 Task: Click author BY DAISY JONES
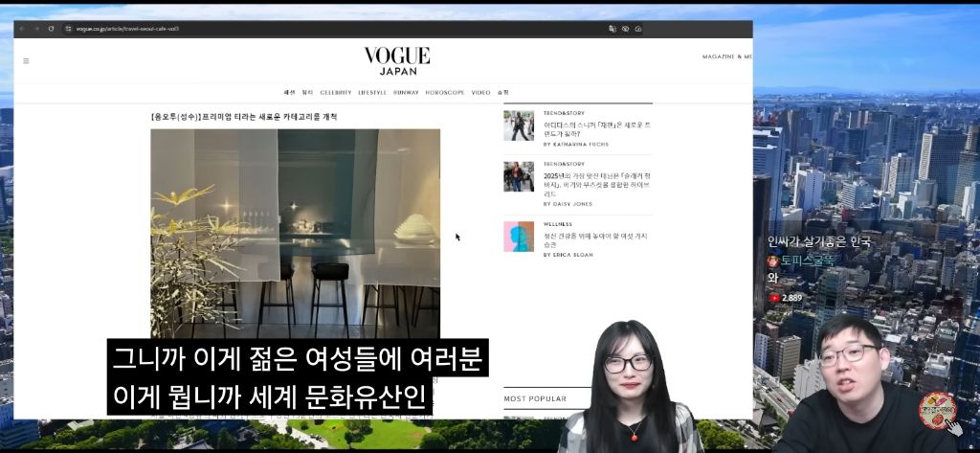click(568, 204)
